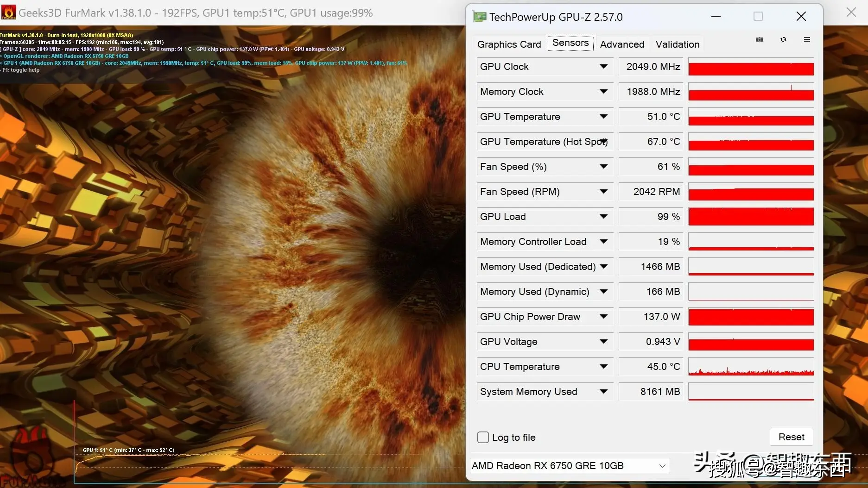This screenshot has width=868, height=488.
Task: Open the Hot Spot temperature dropdown
Action: coord(603,142)
